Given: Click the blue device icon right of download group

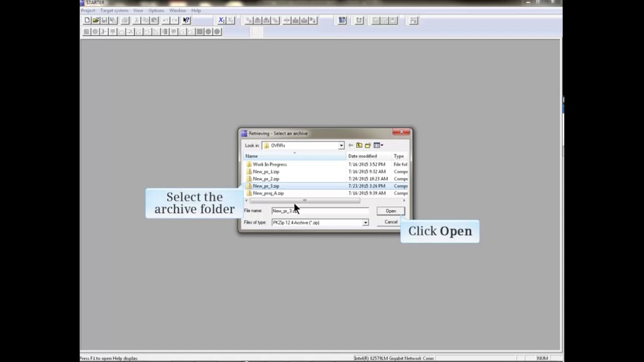Looking at the screenshot, I should pos(342,21).
